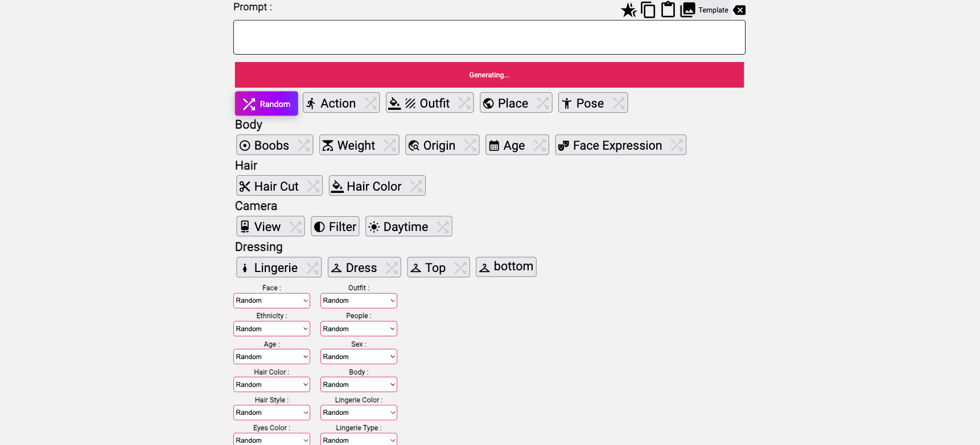Shuffle the Outfit category
This screenshot has width=980, height=445.
464,103
